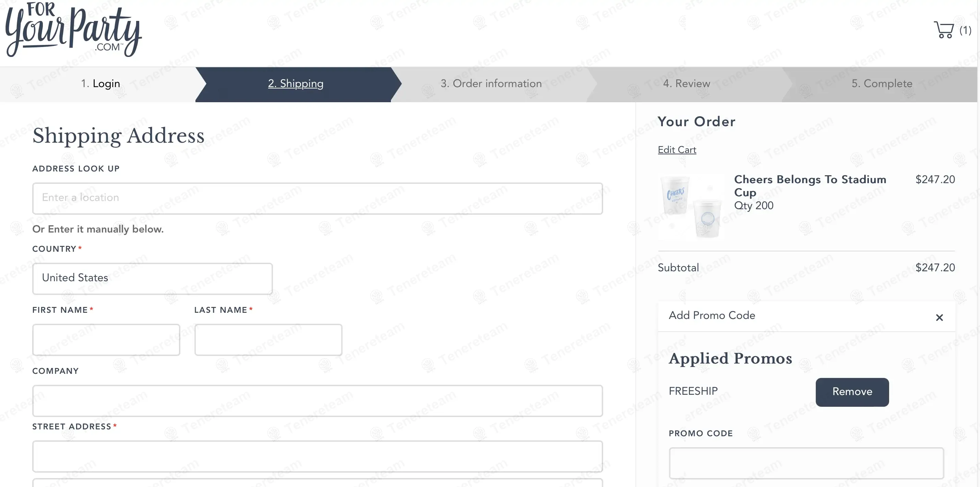Click the Promo Code input box

pyautogui.click(x=806, y=463)
